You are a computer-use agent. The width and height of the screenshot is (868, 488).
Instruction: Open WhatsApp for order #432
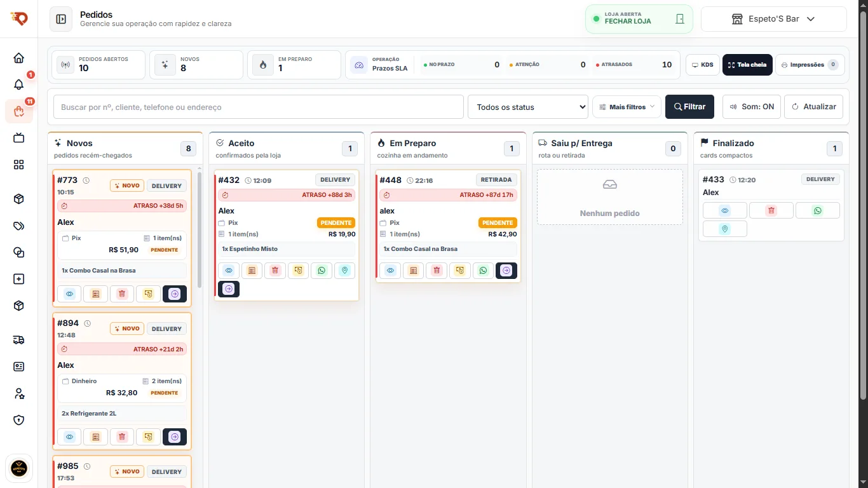pos(321,271)
